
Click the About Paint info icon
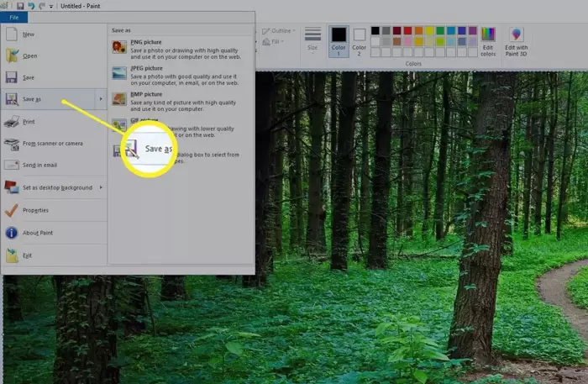click(12, 233)
